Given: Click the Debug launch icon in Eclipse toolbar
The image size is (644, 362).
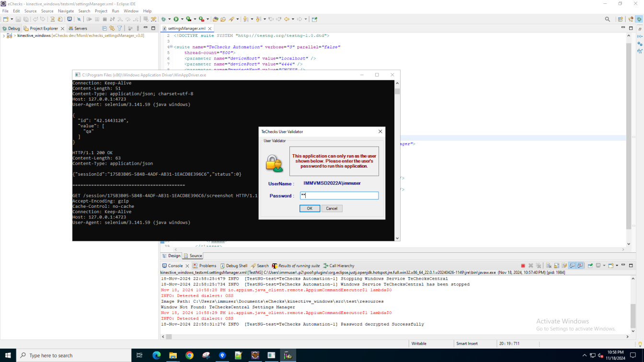Looking at the screenshot, I should coord(163,19).
